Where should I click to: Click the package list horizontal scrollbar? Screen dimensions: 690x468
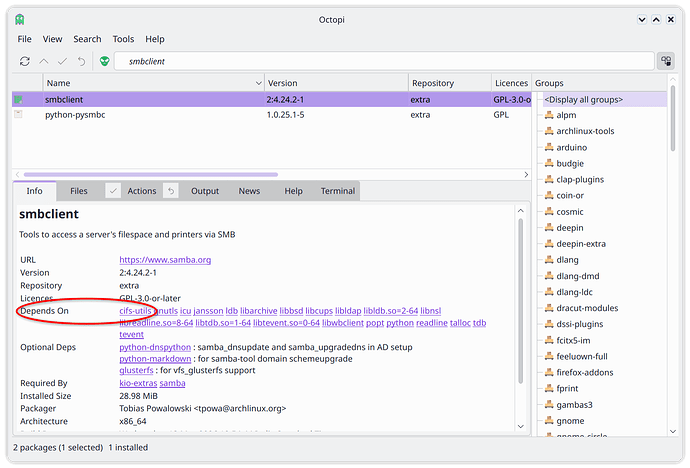[x=150, y=175]
